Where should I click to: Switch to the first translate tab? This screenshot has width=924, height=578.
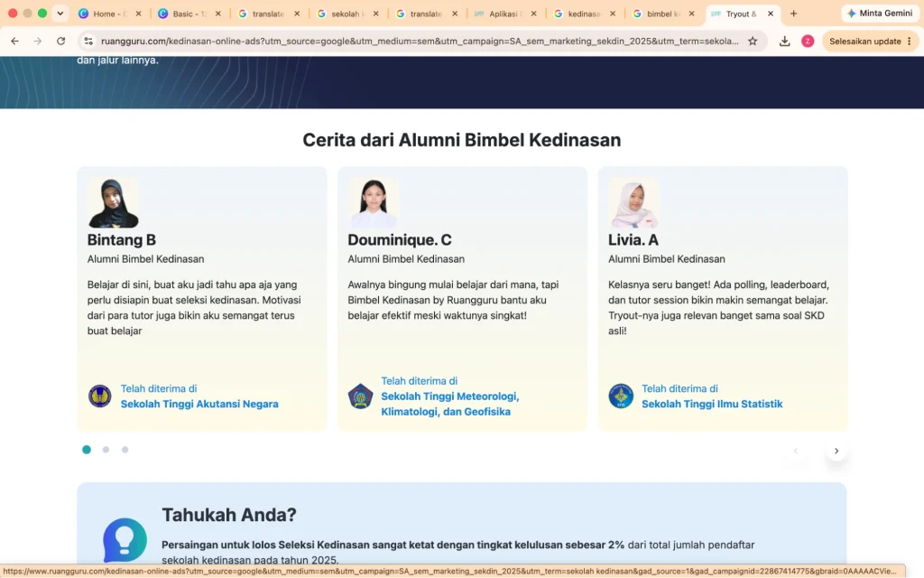[x=269, y=14]
